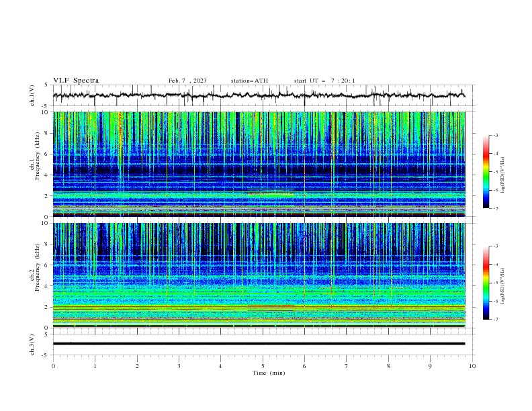This screenshot has height=411, width=532.
Task: Click the time axis tick label '5'
Action: pos(263,366)
